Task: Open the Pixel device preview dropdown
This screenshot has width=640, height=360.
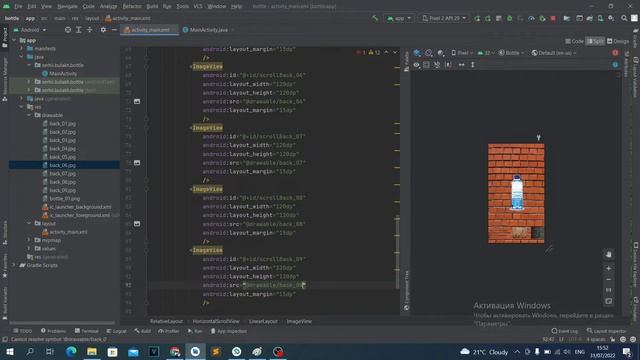Action: (462, 53)
